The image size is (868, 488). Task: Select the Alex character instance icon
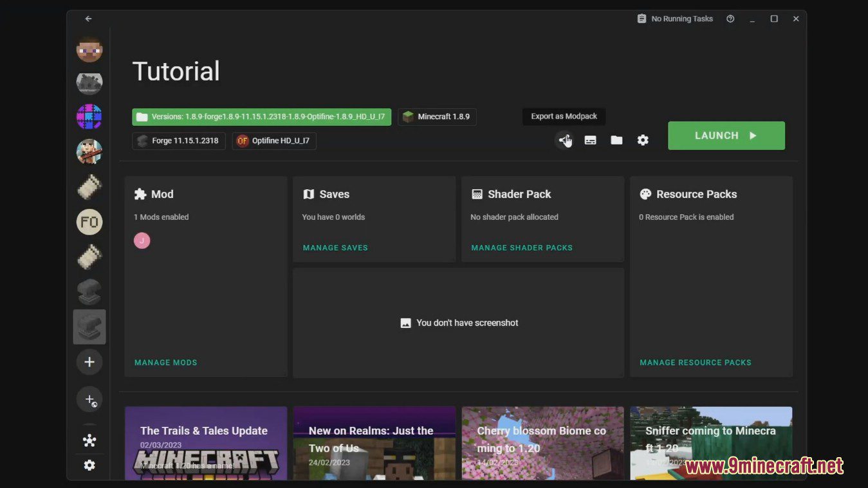[89, 152]
